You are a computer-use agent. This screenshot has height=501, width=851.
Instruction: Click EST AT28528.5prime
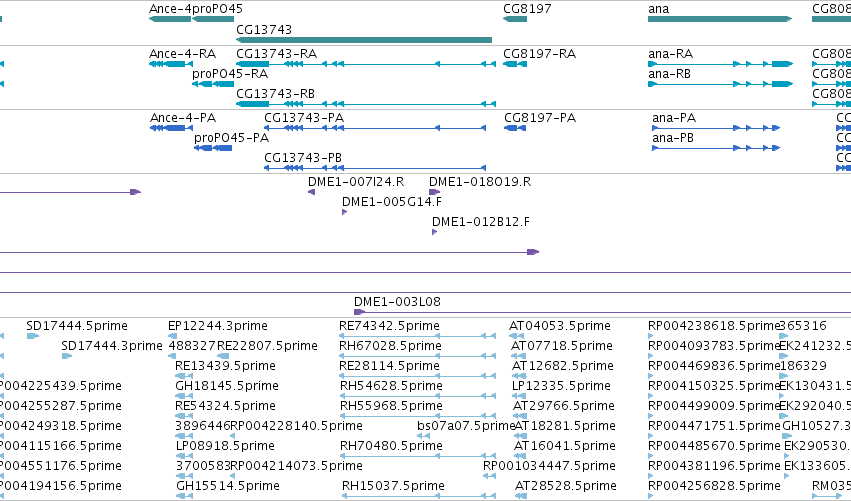point(522,496)
